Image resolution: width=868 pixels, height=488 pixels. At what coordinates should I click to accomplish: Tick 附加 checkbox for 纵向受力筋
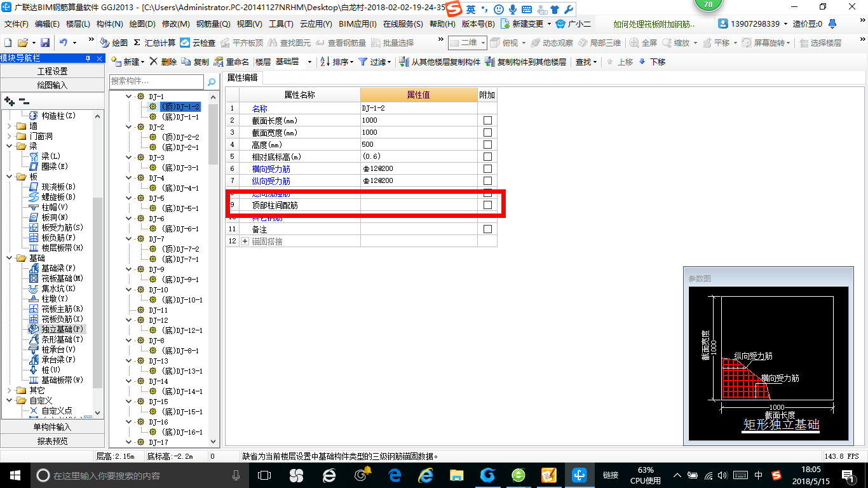point(487,180)
